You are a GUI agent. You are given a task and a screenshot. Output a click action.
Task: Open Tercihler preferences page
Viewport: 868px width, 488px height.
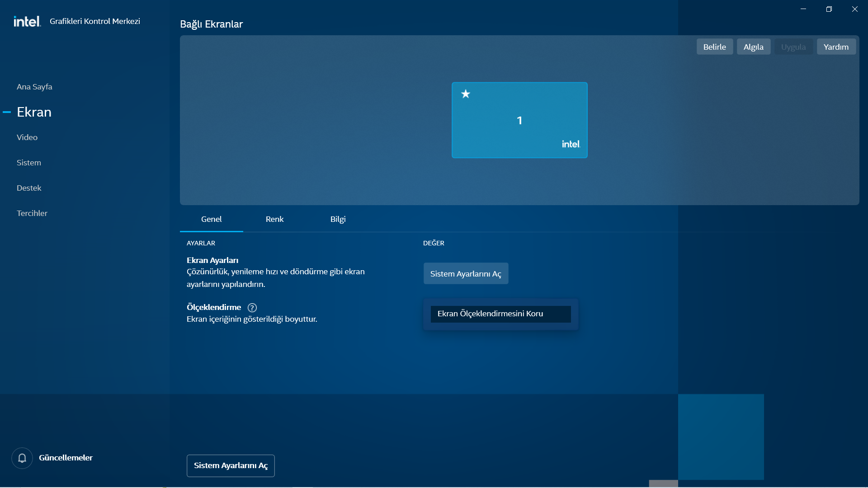(x=32, y=213)
